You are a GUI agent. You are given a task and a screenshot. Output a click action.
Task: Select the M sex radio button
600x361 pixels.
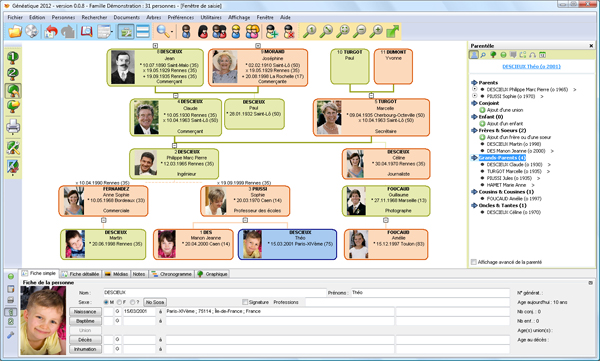click(x=106, y=302)
